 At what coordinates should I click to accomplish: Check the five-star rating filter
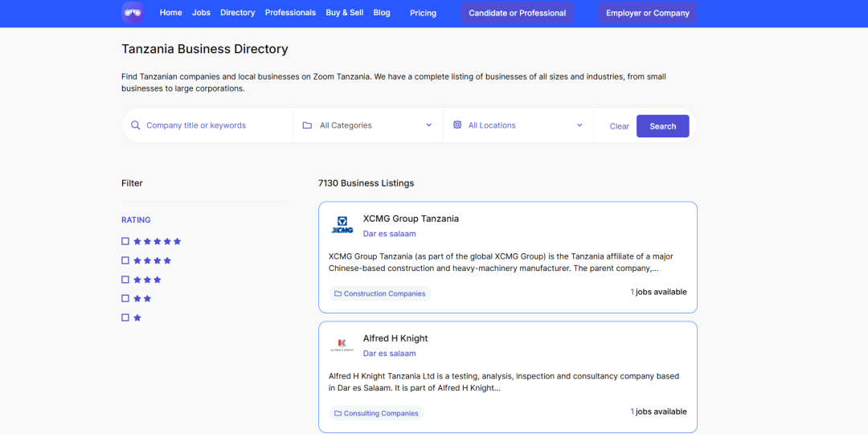(125, 241)
